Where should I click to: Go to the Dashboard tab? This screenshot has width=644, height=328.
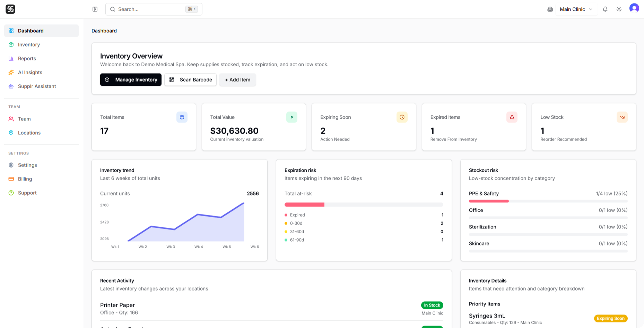31,31
